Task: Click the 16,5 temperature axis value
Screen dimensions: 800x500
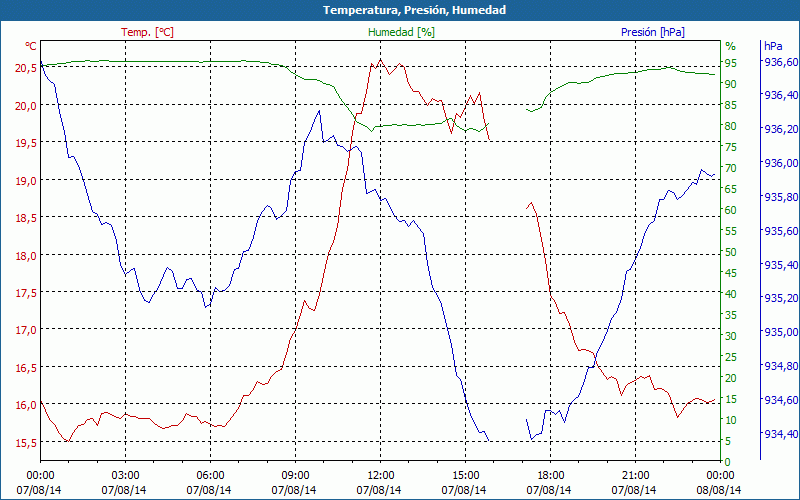Action: tap(26, 368)
